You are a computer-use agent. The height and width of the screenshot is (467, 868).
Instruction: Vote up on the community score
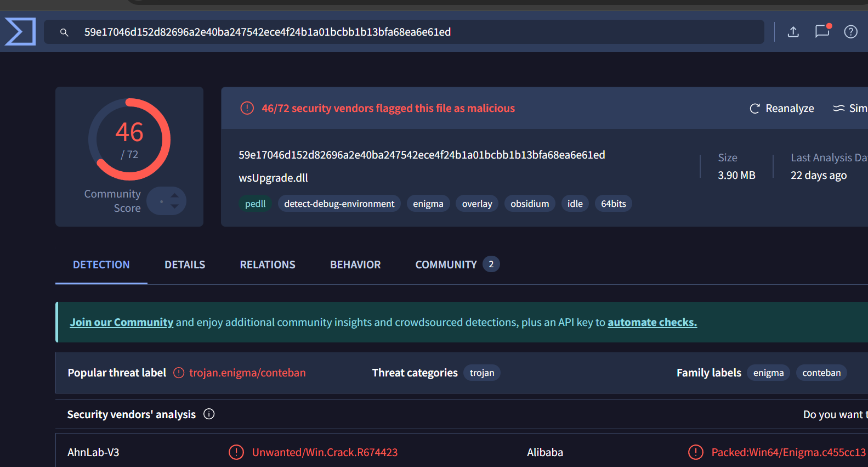(174, 195)
